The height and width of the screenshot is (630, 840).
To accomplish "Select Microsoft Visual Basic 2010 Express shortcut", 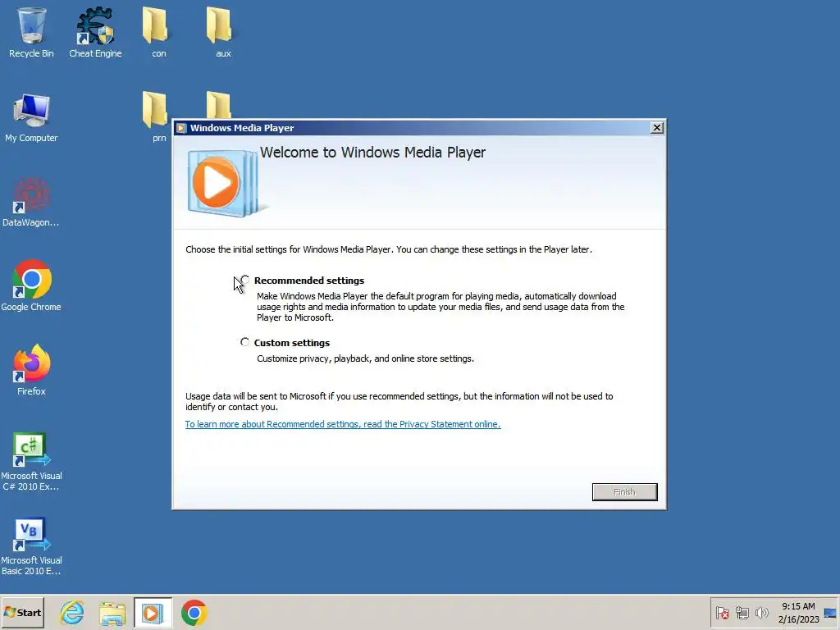I will (31, 546).
